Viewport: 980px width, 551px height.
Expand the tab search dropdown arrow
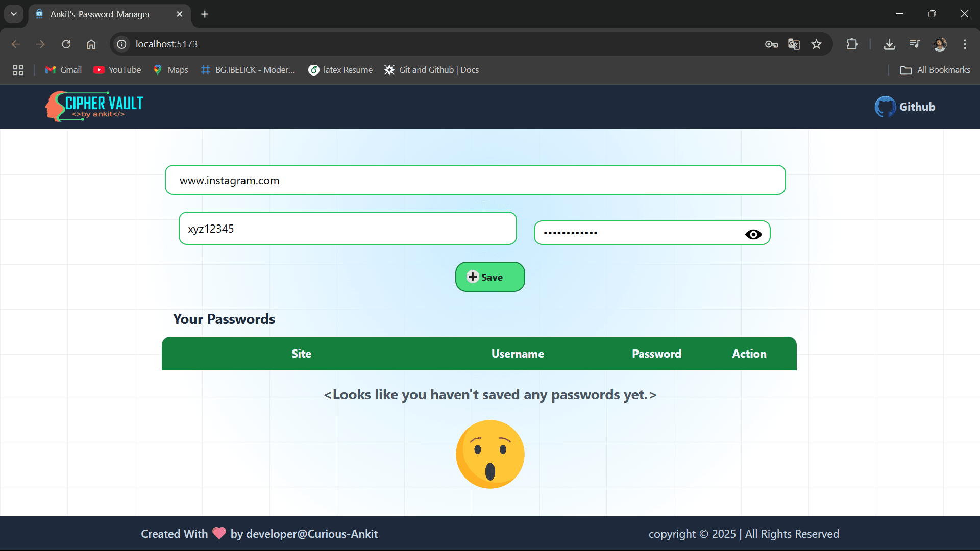14,14
